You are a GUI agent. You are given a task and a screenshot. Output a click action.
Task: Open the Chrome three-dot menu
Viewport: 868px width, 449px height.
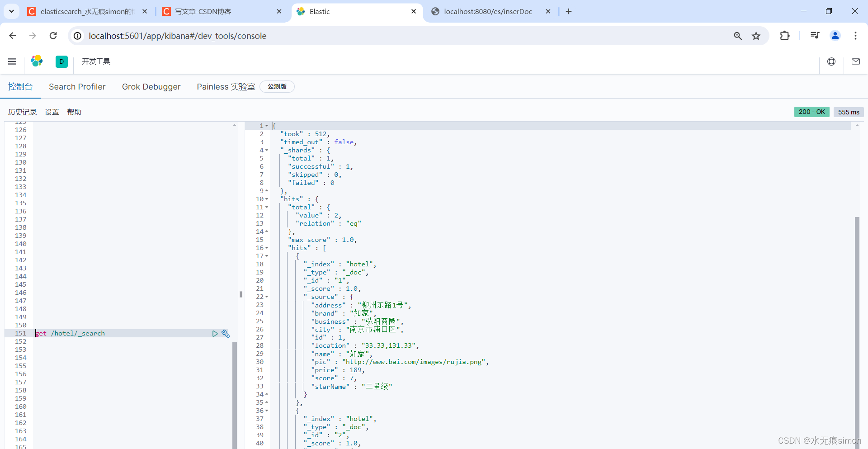[855, 36]
